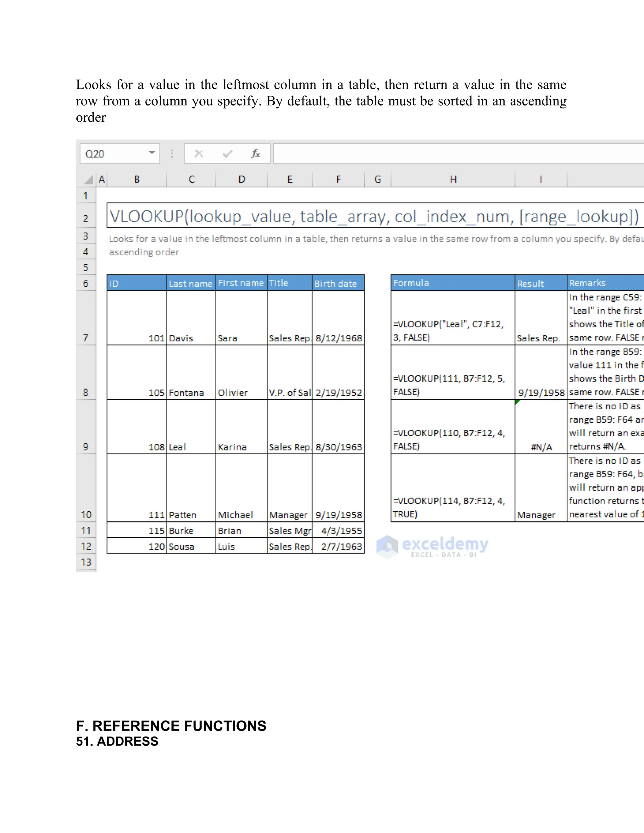Click the cell containing ID 101

point(137,318)
